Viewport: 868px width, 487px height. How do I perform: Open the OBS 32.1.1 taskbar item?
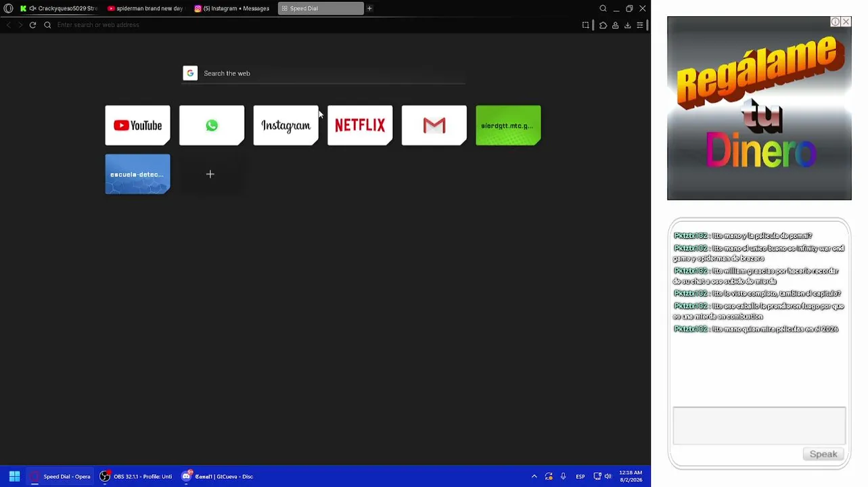pos(135,476)
